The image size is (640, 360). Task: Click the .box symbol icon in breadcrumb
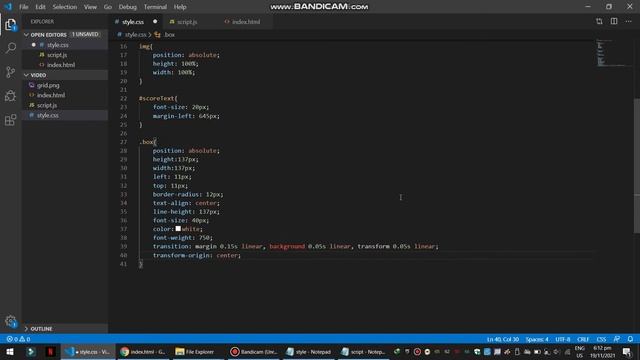pos(158,35)
